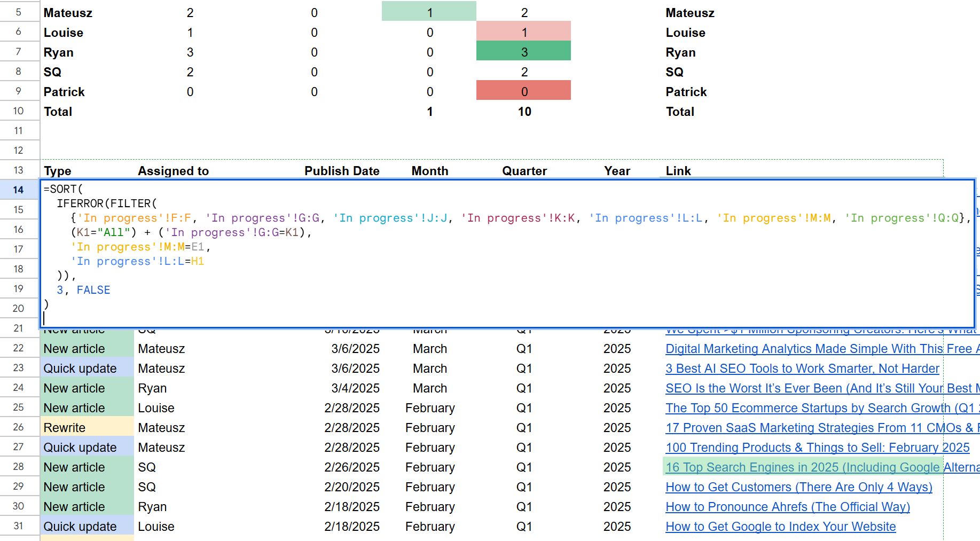
Task: Select pink cell showing 1 for Louise
Action: pos(523,33)
